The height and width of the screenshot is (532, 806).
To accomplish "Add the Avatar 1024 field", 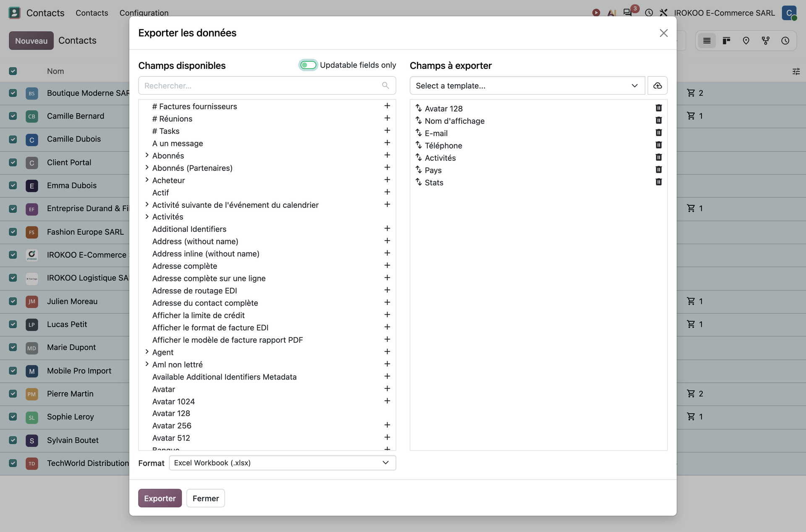I will tap(387, 401).
